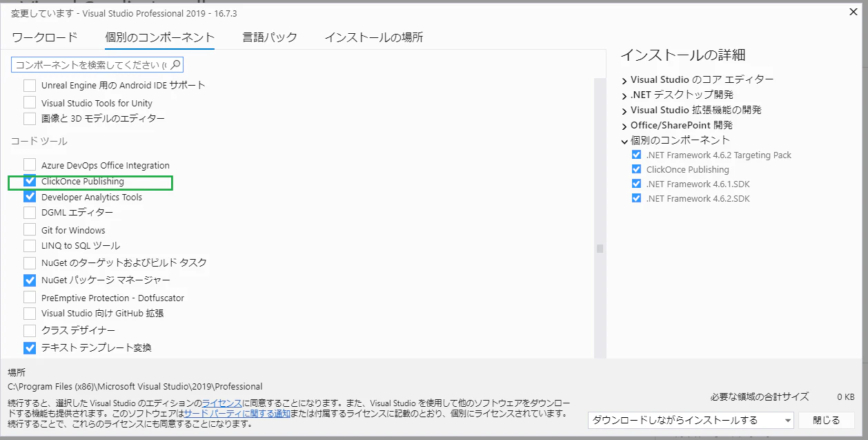Click the search magnifier icon in component search box
The width and height of the screenshot is (868, 440).
[175, 65]
